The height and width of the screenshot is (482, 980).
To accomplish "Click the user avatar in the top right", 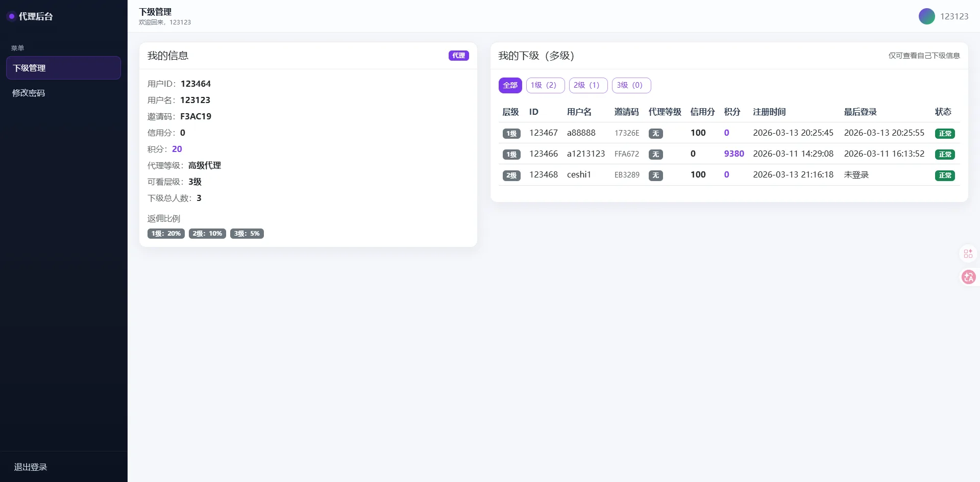I will point(926,16).
